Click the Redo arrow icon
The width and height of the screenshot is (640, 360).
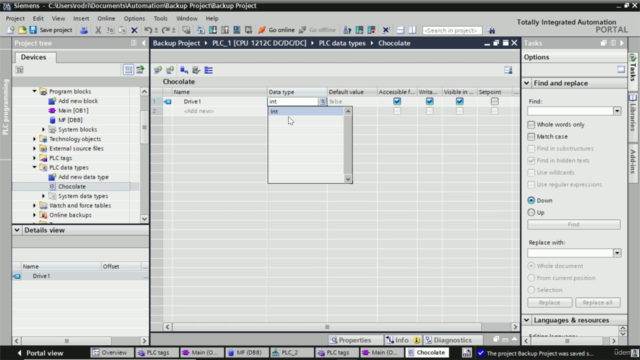click(166, 30)
